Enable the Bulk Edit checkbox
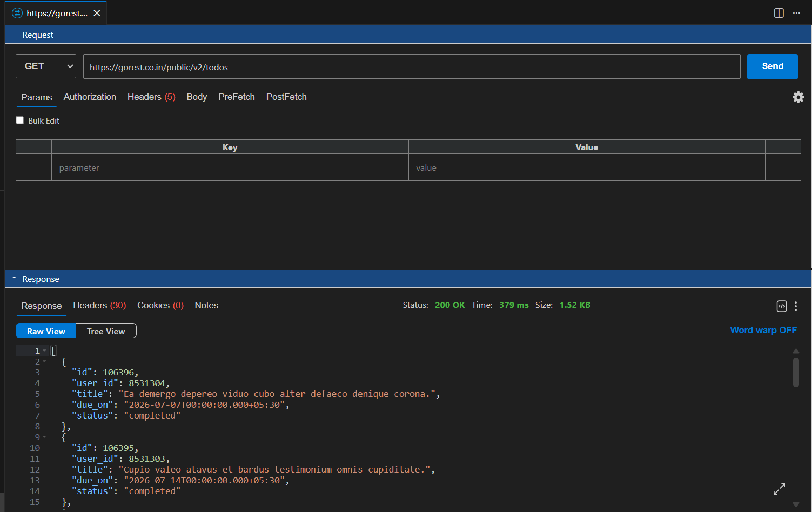812x512 pixels. 20,120
